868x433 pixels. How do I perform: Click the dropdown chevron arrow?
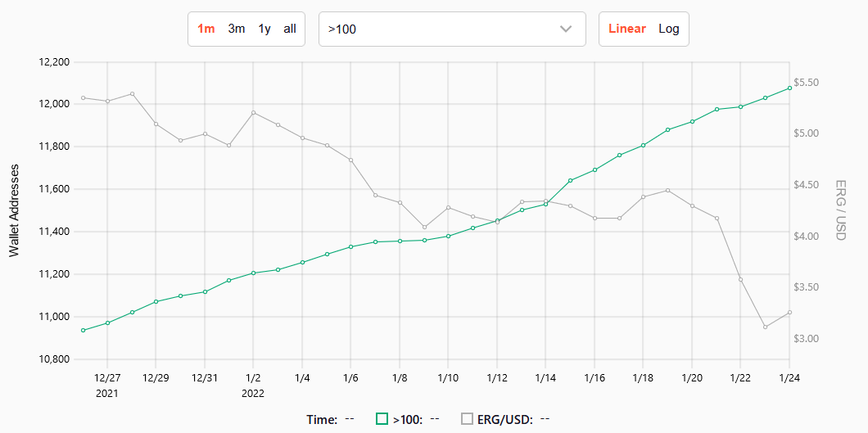[565, 29]
